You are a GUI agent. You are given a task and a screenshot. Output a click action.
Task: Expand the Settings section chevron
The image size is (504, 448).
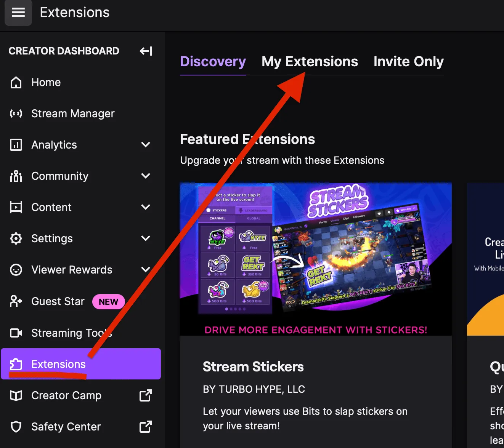coord(146,238)
